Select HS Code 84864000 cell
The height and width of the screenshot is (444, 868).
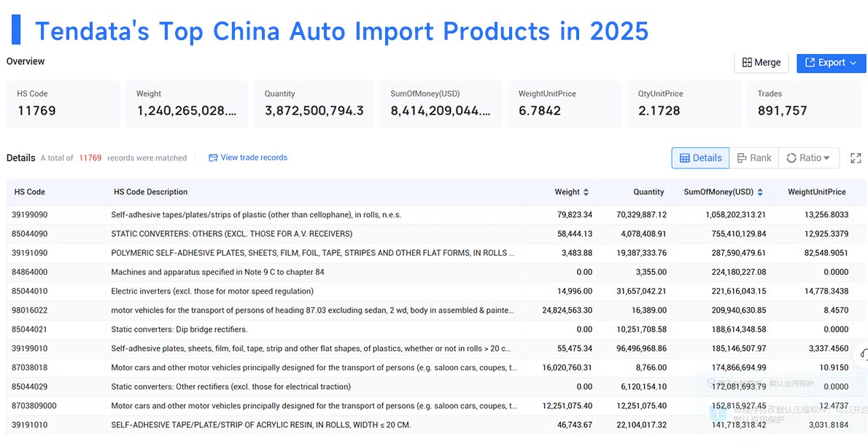pyautogui.click(x=29, y=272)
